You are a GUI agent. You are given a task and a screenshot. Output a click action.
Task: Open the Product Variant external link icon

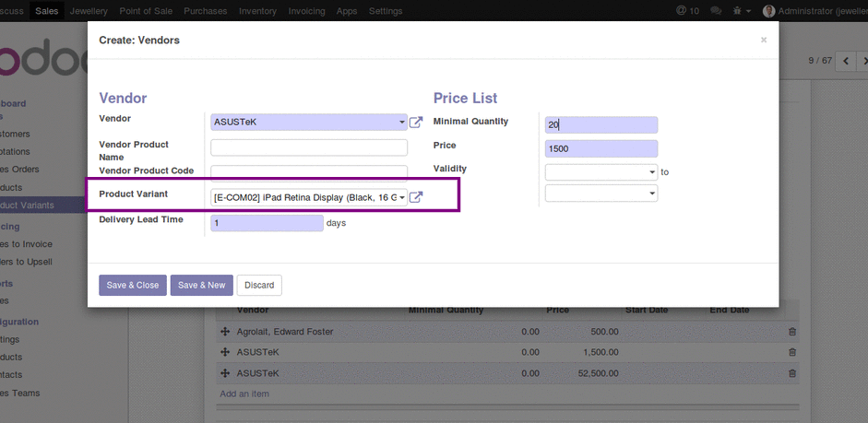coord(416,197)
